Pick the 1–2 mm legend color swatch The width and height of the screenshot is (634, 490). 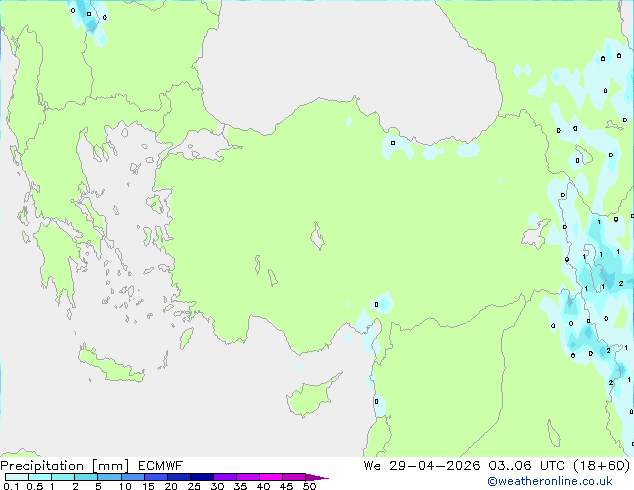point(63,477)
